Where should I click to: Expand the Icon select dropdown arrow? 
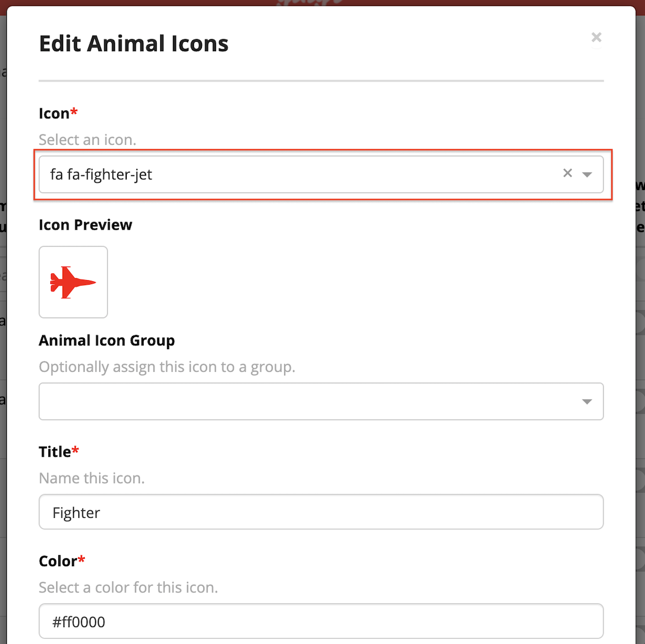pos(587,174)
